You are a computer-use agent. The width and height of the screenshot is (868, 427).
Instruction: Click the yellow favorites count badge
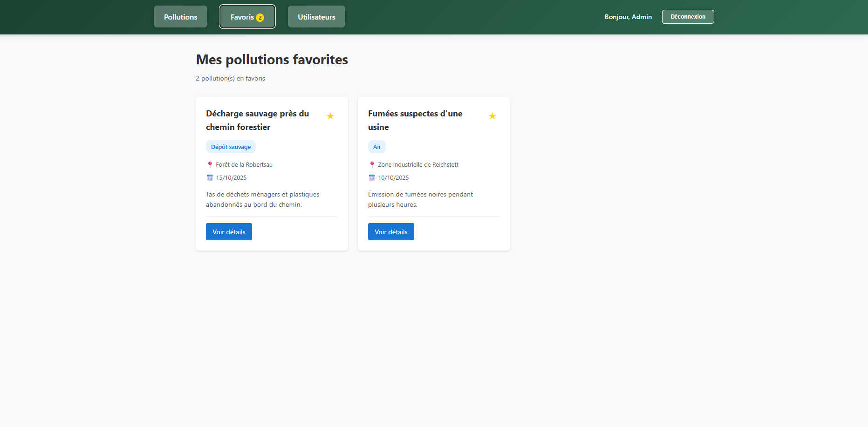260,18
